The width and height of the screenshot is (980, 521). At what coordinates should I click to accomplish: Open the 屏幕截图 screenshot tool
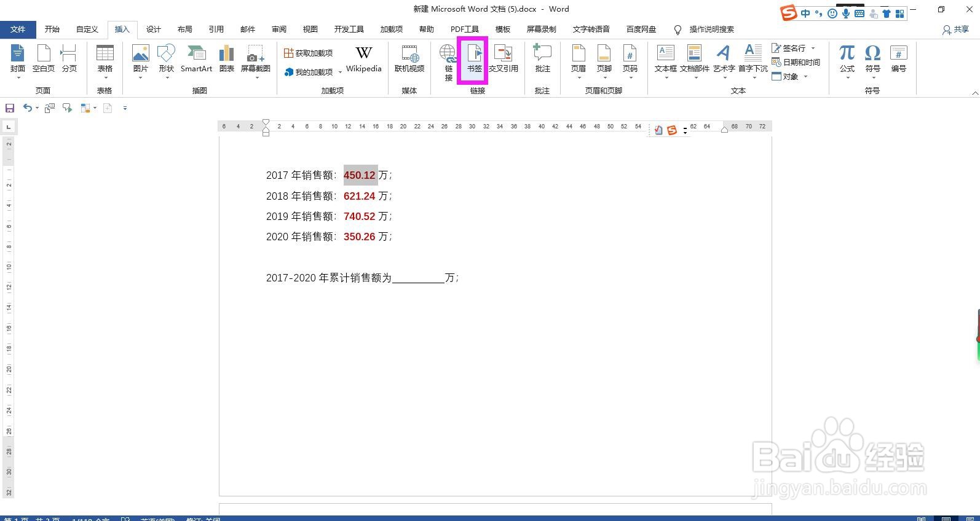tap(256, 61)
